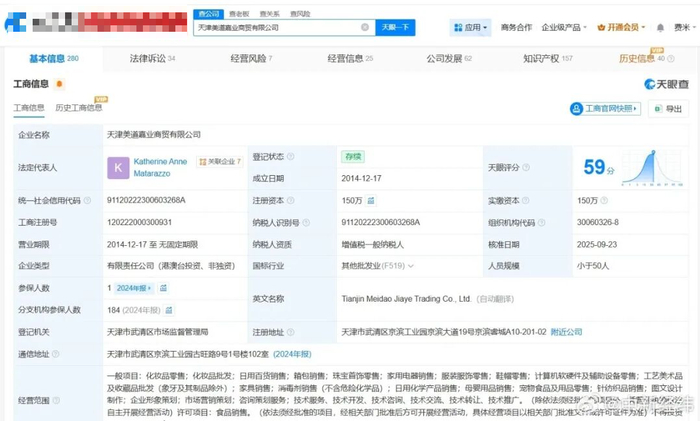
Task: Click the 天眼一下 search button
Action: (x=395, y=27)
